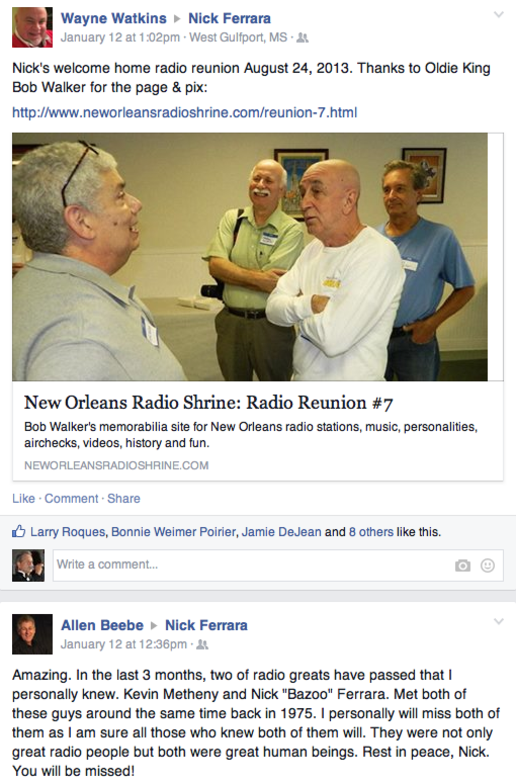
Task: Expand options chevron on Allen's post
Action: [x=499, y=621]
